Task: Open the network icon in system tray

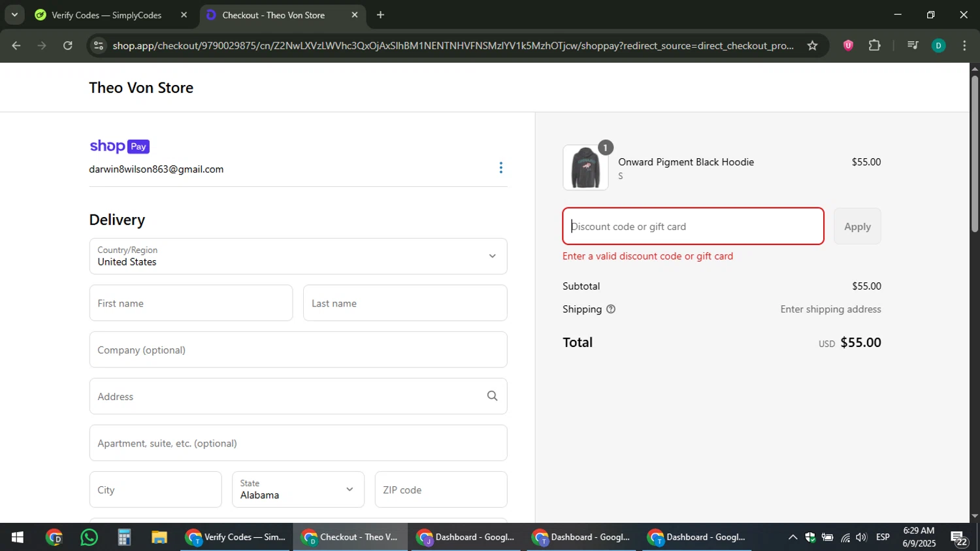Action: point(845,537)
